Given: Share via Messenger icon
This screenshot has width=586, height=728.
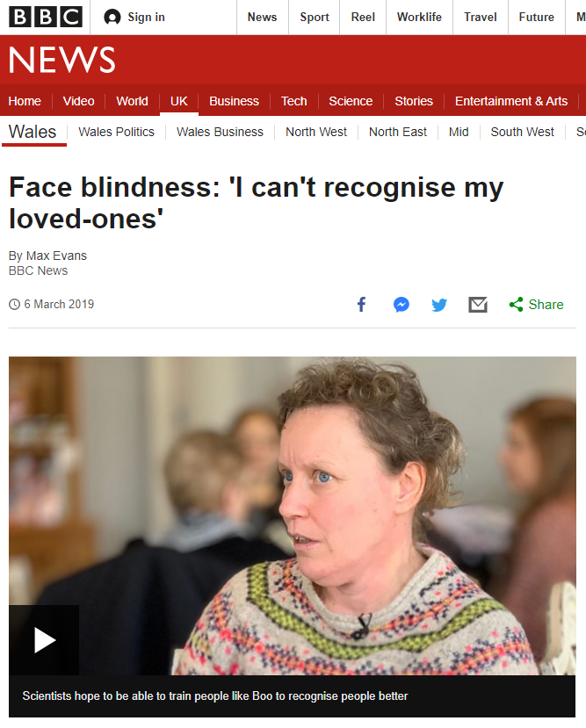Looking at the screenshot, I should click(401, 305).
